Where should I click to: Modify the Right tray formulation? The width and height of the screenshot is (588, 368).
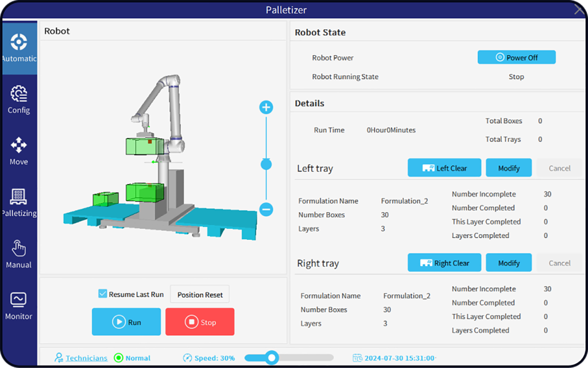coord(508,263)
